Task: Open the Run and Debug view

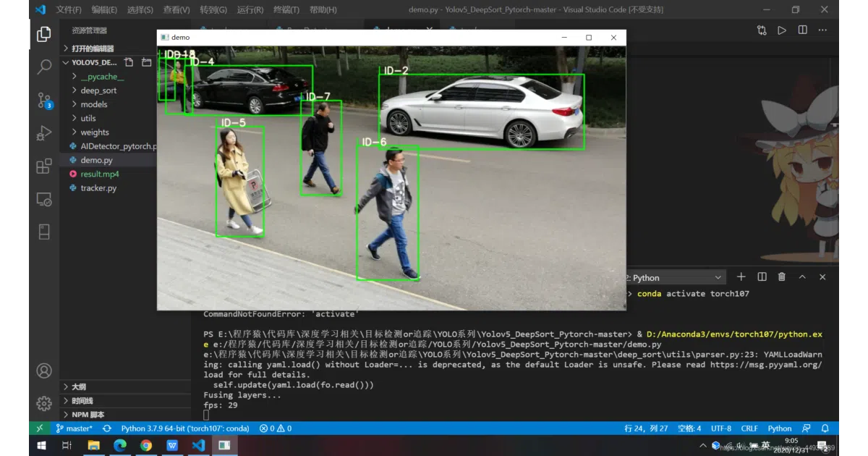Action: [44, 133]
